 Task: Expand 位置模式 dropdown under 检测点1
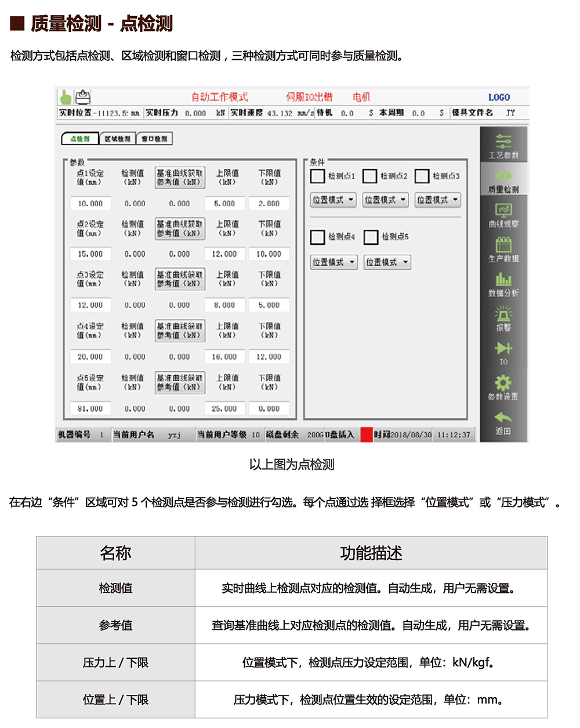tap(333, 200)
